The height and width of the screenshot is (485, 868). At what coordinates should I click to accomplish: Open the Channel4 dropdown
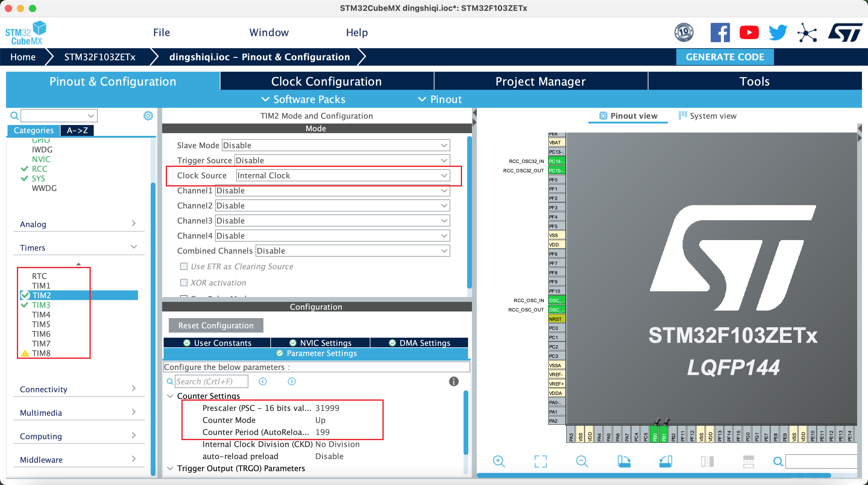[x=332, y=236]
